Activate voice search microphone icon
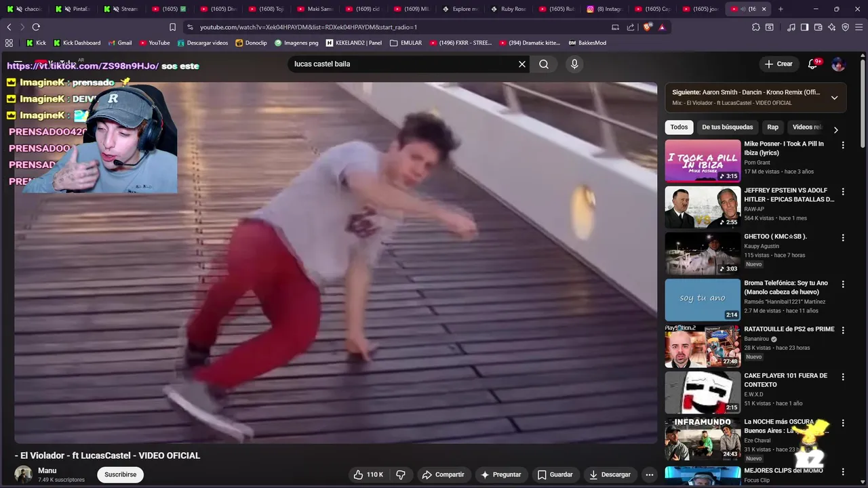Viewport: 868px width, 488px height. click(x=574, y=64)
